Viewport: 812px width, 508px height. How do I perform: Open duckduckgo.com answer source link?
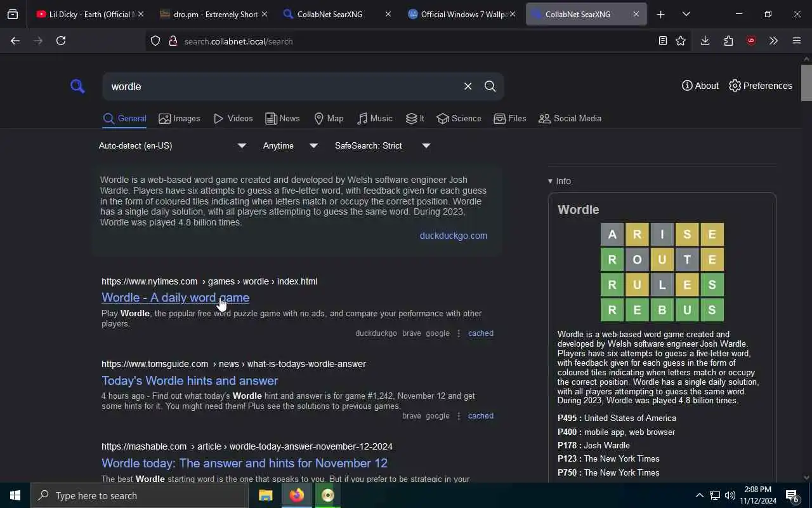(454, 236)
